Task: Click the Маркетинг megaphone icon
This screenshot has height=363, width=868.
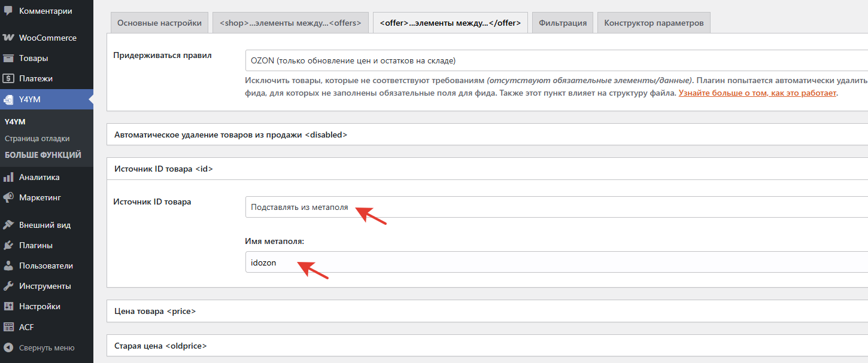Action: [x=8, y=197]
